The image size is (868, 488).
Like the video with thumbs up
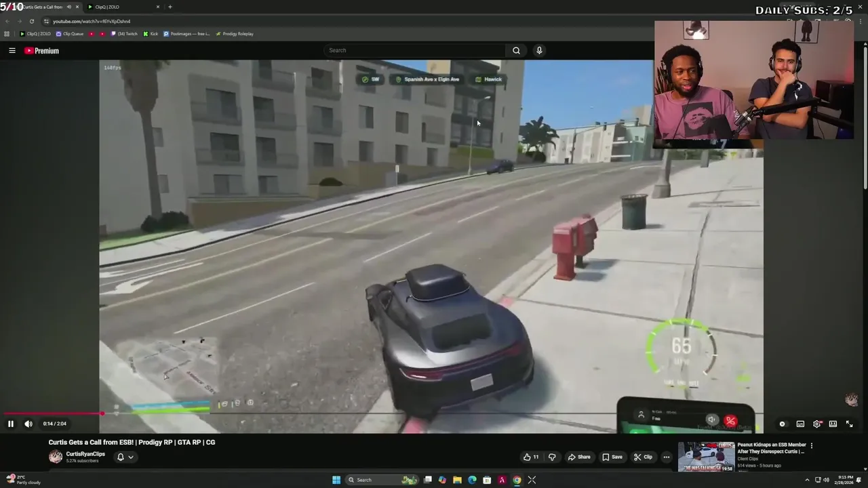[530, 457]
